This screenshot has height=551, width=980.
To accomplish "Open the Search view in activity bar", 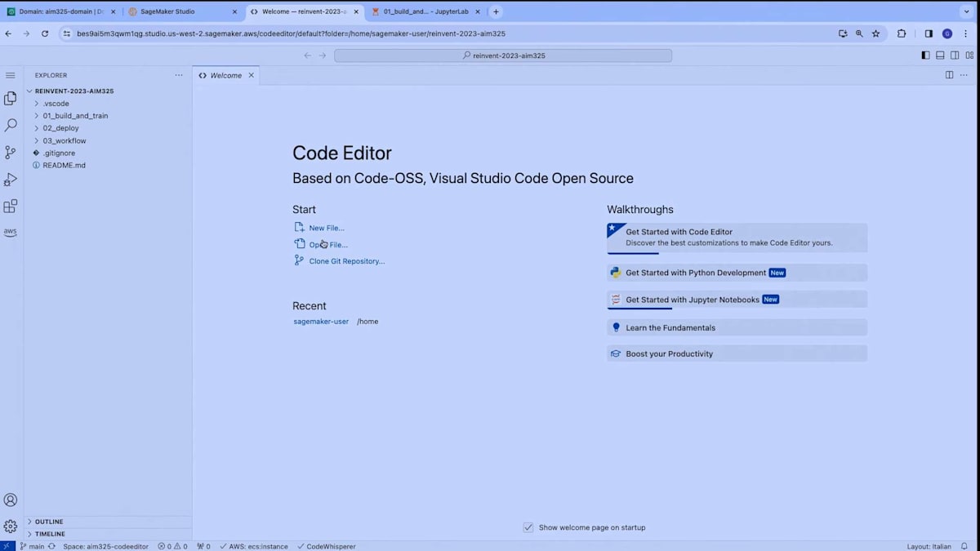I will [x=11, y=126].
